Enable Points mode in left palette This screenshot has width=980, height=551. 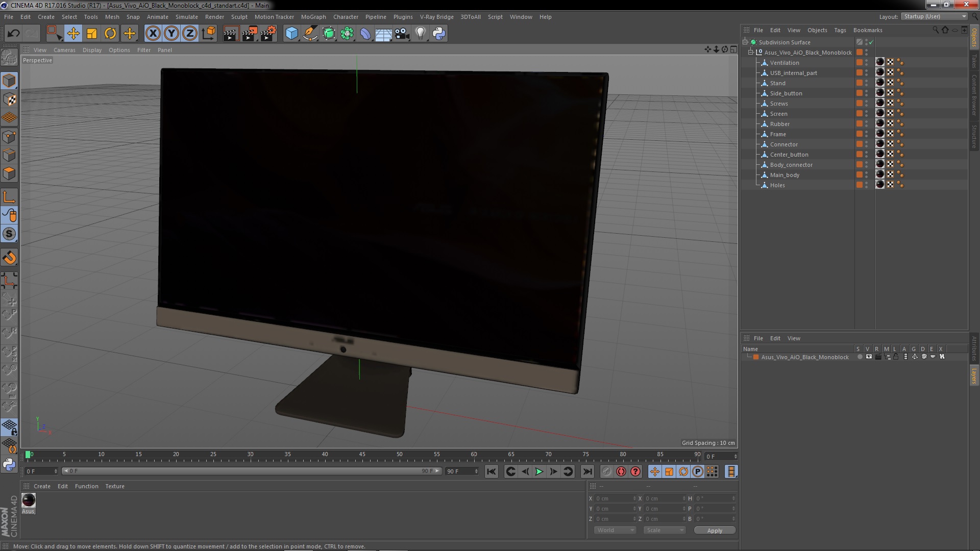pyautogui.click(x=9, y=137)
